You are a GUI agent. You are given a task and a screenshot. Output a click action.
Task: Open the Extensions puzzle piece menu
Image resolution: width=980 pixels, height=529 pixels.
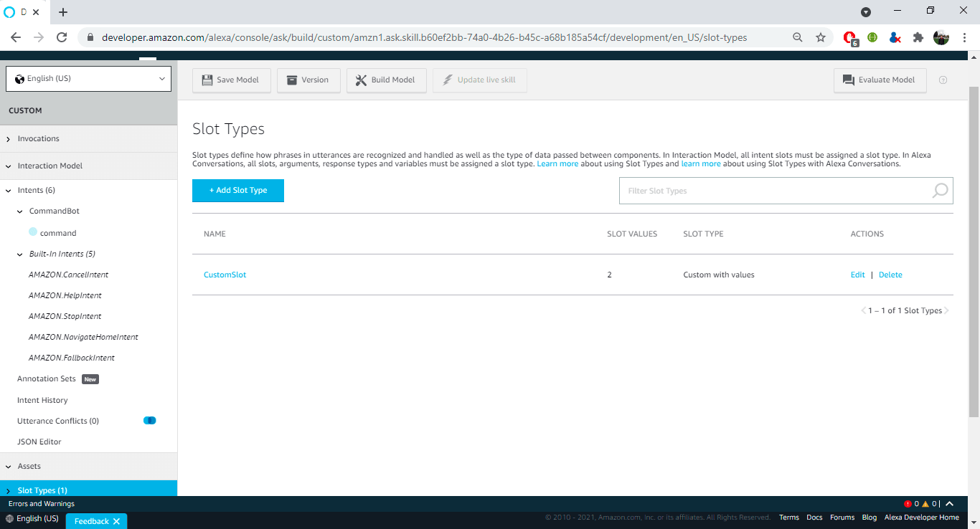pos(918,37)
